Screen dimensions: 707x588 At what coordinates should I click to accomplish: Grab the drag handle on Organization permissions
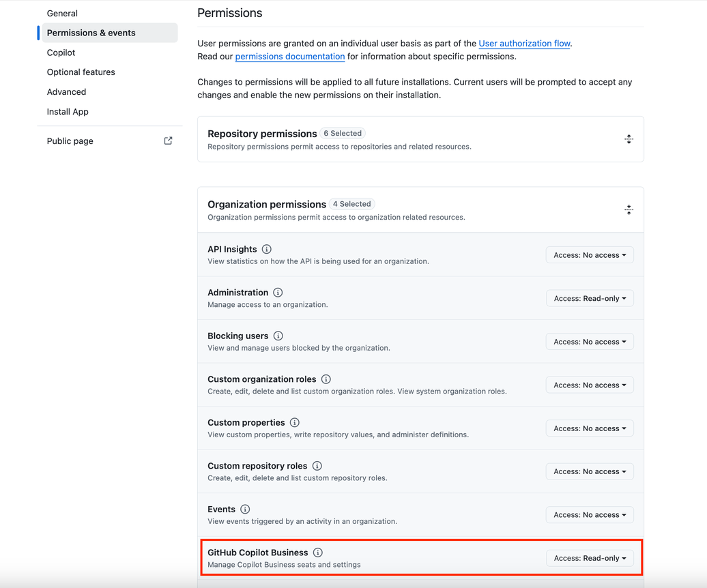629,209
